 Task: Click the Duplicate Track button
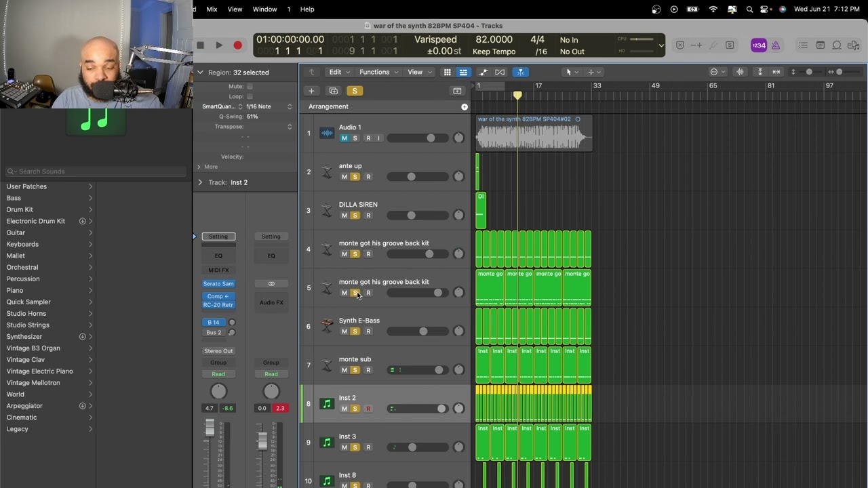click(333, 91)
